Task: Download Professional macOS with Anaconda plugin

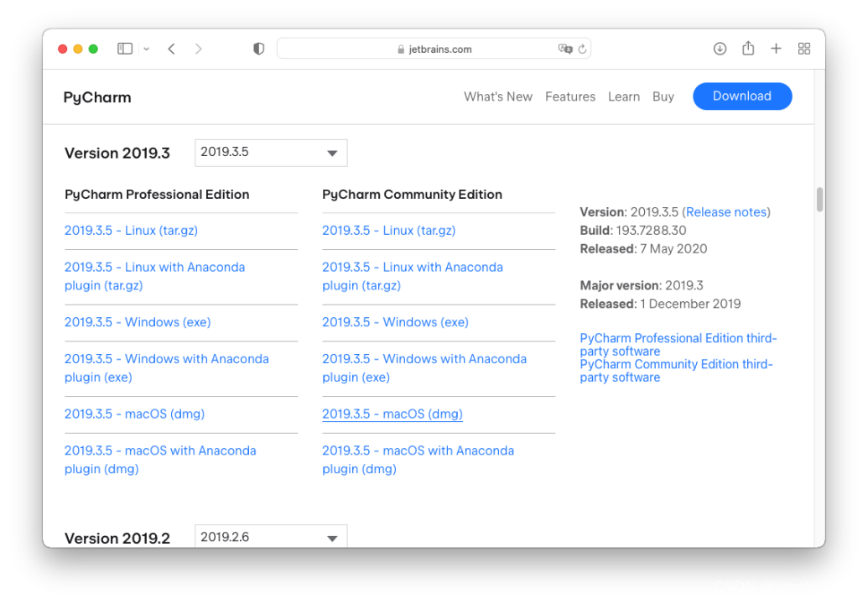Action: click(160, 460)
